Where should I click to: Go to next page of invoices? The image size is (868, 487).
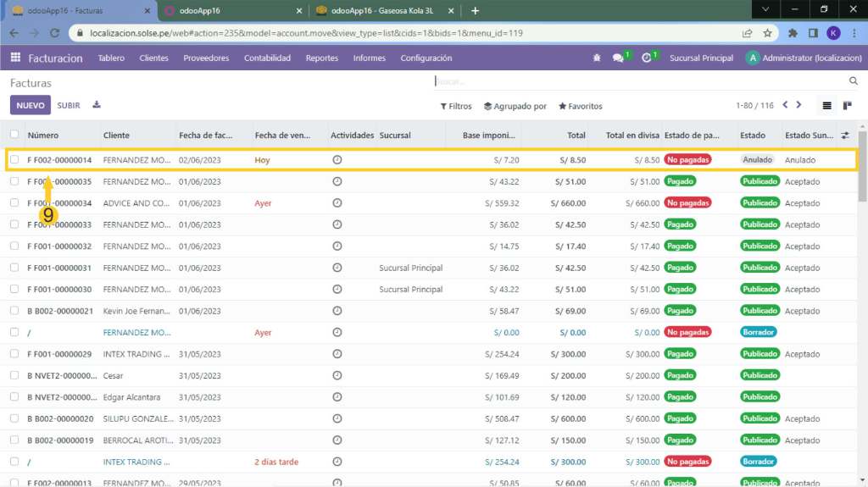pyautogui.click(x=799, y=105)
